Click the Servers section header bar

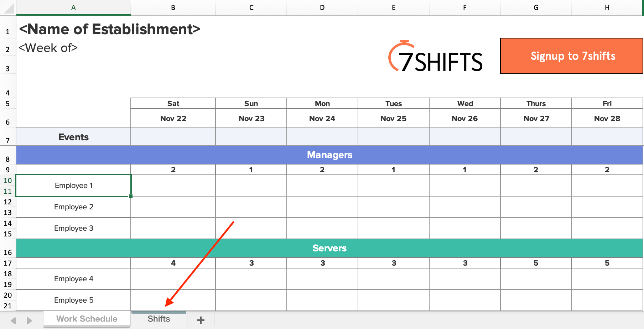(x=329, y=248)
